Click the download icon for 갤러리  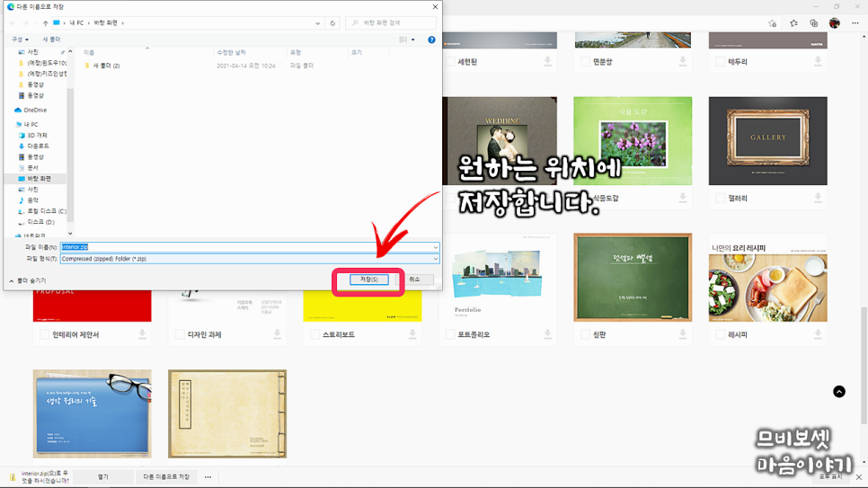(818, 198)
